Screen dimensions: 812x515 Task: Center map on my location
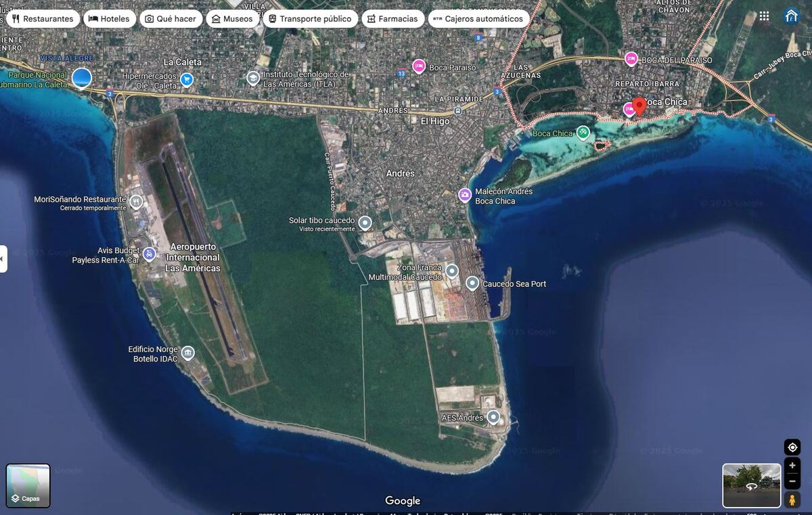792,447
